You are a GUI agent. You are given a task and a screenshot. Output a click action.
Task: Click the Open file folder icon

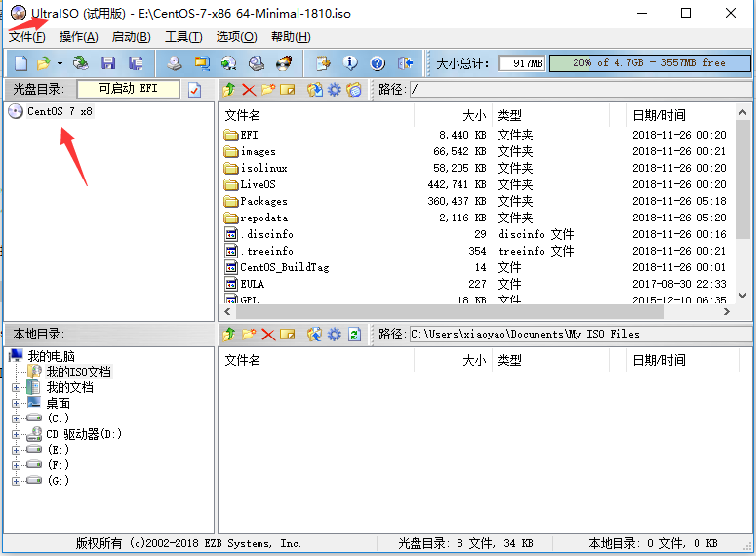click(x=43, y=63)
